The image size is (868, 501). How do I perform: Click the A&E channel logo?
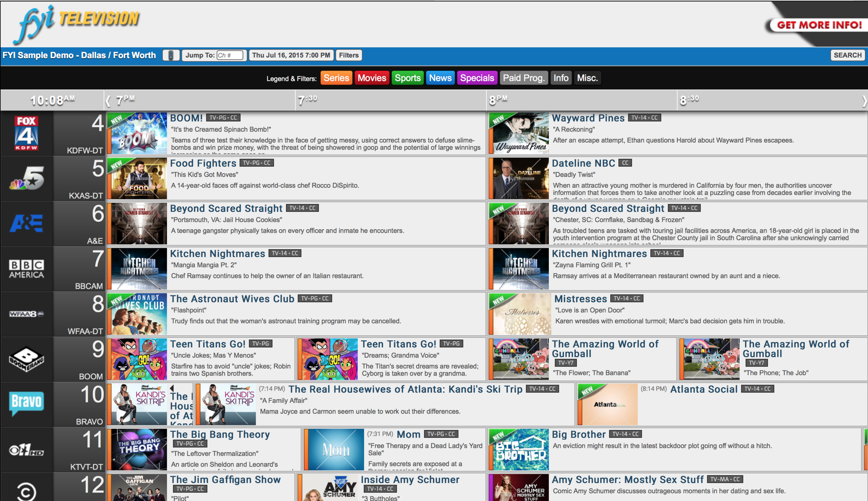pyautogui.click(x=26, y=223)
